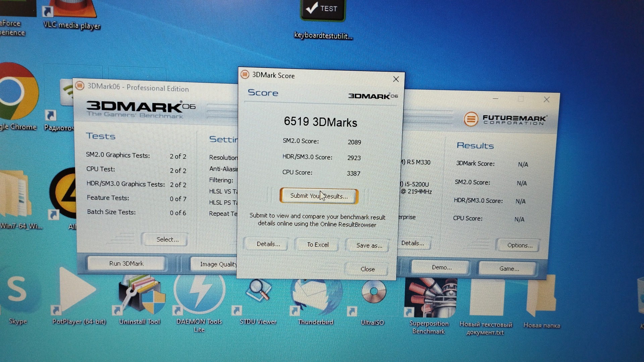
Task: Click the 3DMark Score N/A value in Results
Action: click(523, 165)
